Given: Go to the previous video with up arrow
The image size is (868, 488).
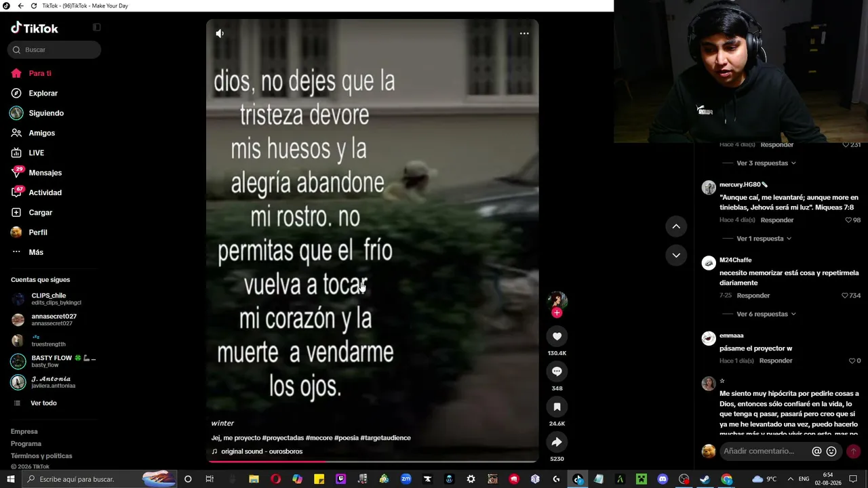Looking at the screenshot, I should pyautogui.click(x=676, y=226).
